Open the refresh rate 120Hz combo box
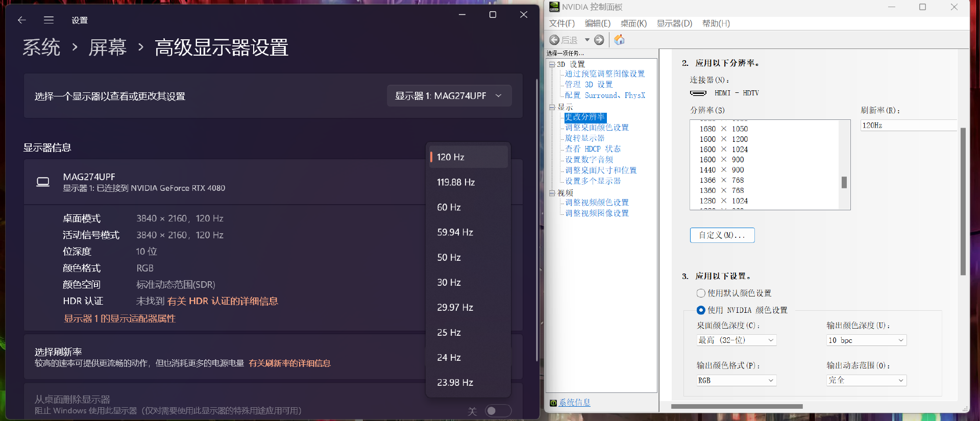The height and width of the screenshot is (421, 980). (x=909, y=126)
